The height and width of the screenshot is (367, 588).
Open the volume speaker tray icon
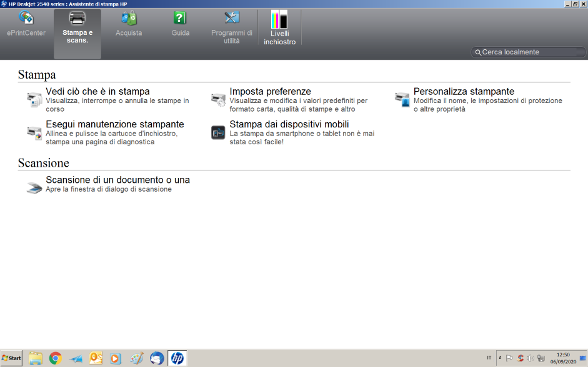tap(530, 358)
